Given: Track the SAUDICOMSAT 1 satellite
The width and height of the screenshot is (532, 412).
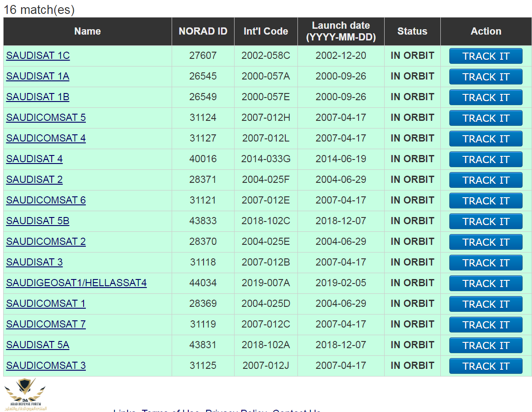Looking at the screenshot, I should click(x=486, y=305).
